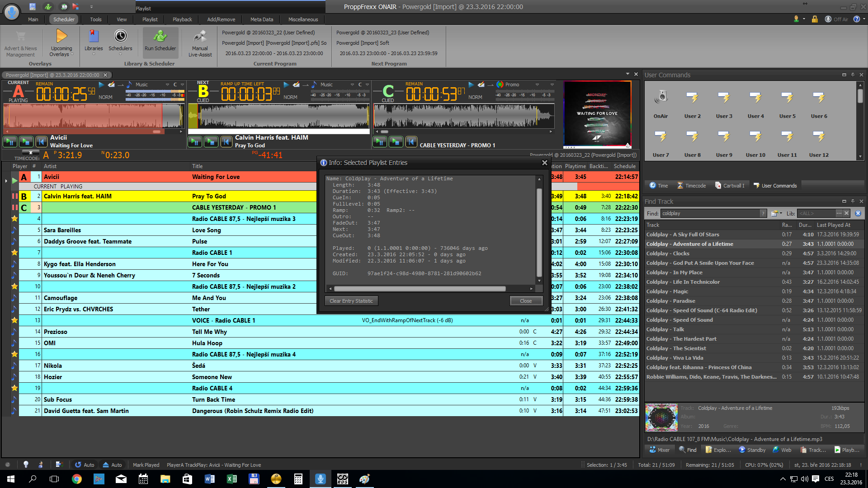Open Advert & News Management
Screen dimensions: 868x488
pyautogui.click(x=20, y=43)
